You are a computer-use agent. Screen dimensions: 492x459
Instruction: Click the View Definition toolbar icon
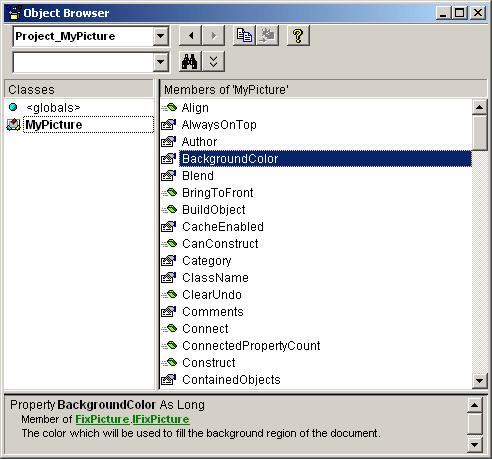[268, 35]
